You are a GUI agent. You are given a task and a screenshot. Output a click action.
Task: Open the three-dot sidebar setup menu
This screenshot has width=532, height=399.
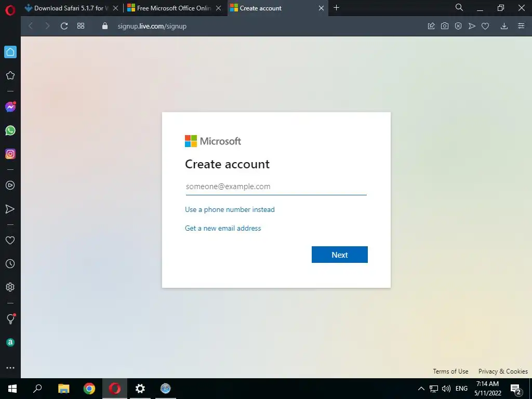click(x=10, y=368)
